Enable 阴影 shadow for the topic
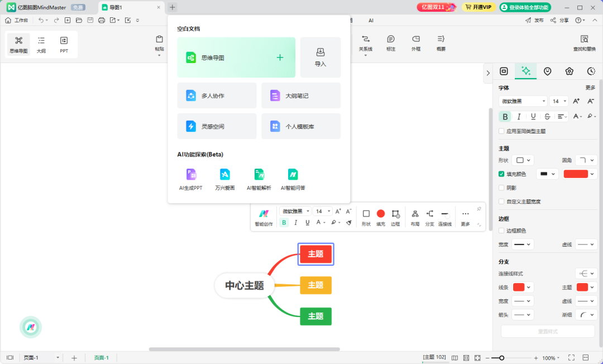 tap(501, 188)
